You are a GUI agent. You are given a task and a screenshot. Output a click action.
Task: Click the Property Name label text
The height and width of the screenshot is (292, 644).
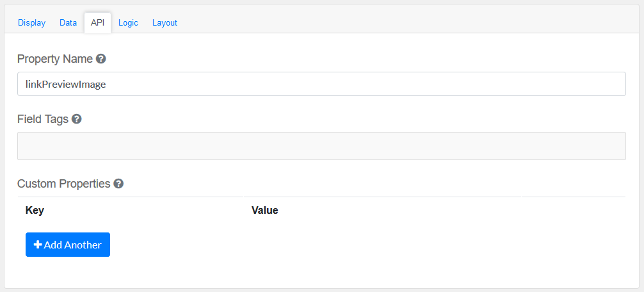pos(55,59)
